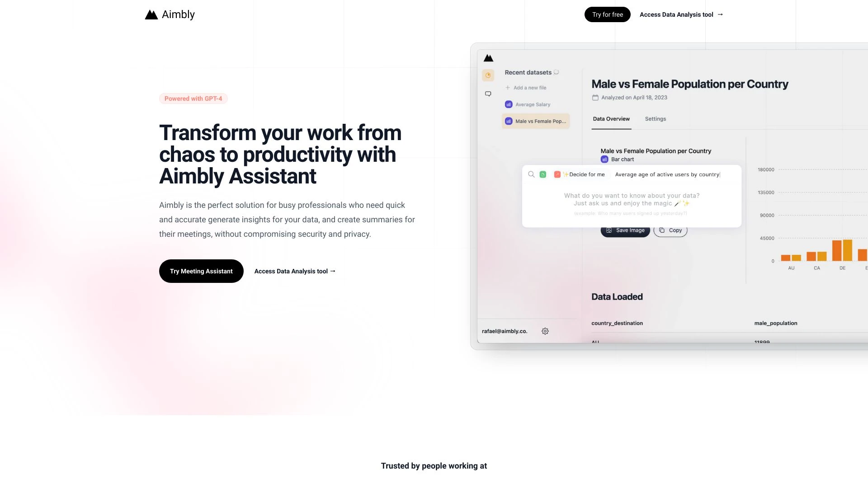The width and height of the screenshot is (868, 488).
Task: Toggle the green status indicator in chat
Action: tap(542, 174)
